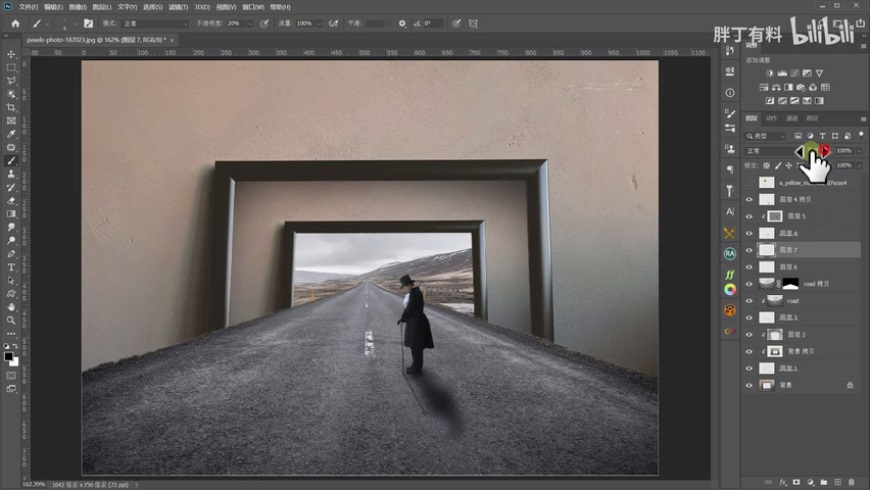
Task: Open the brush settings panel icon
Action: (x=88, y=23)
